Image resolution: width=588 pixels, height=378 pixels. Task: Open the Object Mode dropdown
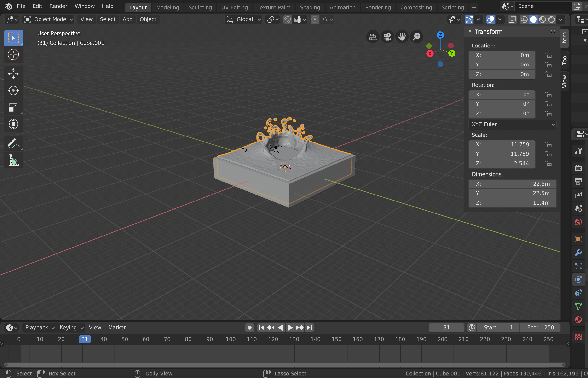point(48,19)
